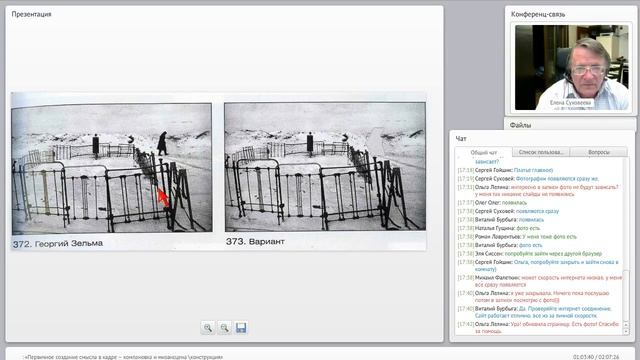This screenshot has width=640, height=360.
Task: Click the Конференц-связь panel title
Action: point(538,14)
